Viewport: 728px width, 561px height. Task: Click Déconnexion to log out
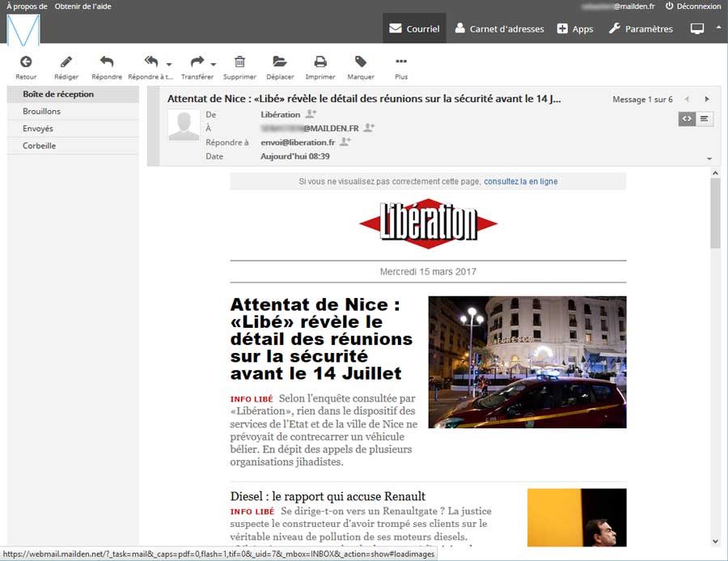click(x=692, y=6)
